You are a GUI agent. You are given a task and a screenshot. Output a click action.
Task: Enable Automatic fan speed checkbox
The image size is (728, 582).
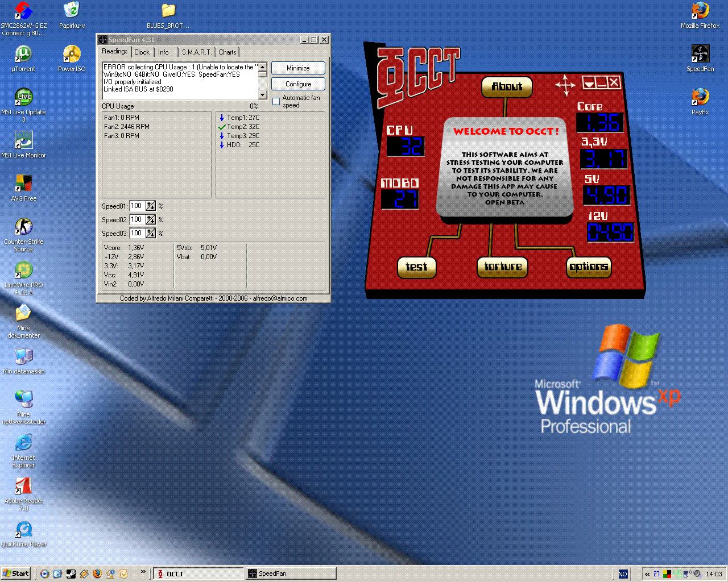(276, 102)
